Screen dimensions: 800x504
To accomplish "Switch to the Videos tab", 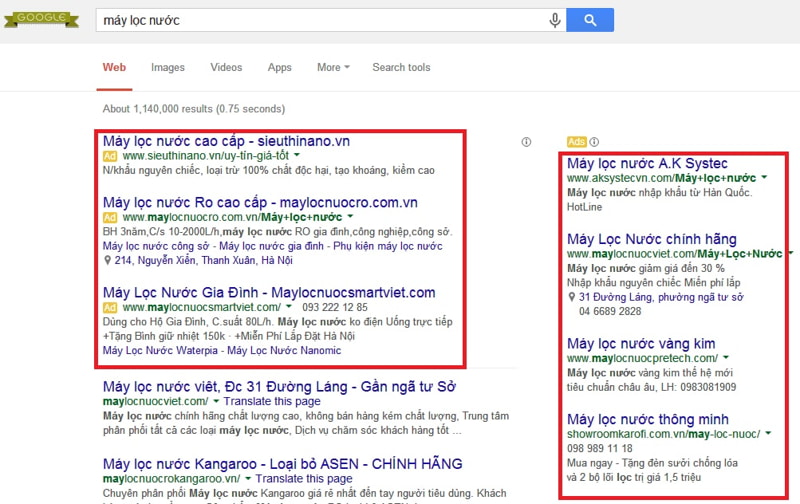I will coord(226,68).
